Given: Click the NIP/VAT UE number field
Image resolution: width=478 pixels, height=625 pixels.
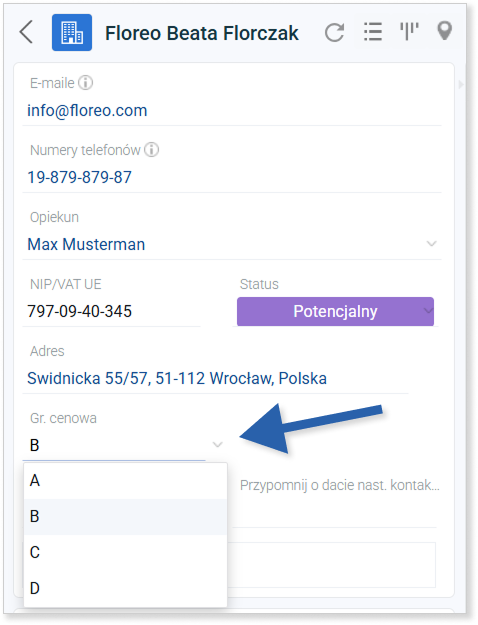Looking at the screenshot, I should click(x=112, y=311).
